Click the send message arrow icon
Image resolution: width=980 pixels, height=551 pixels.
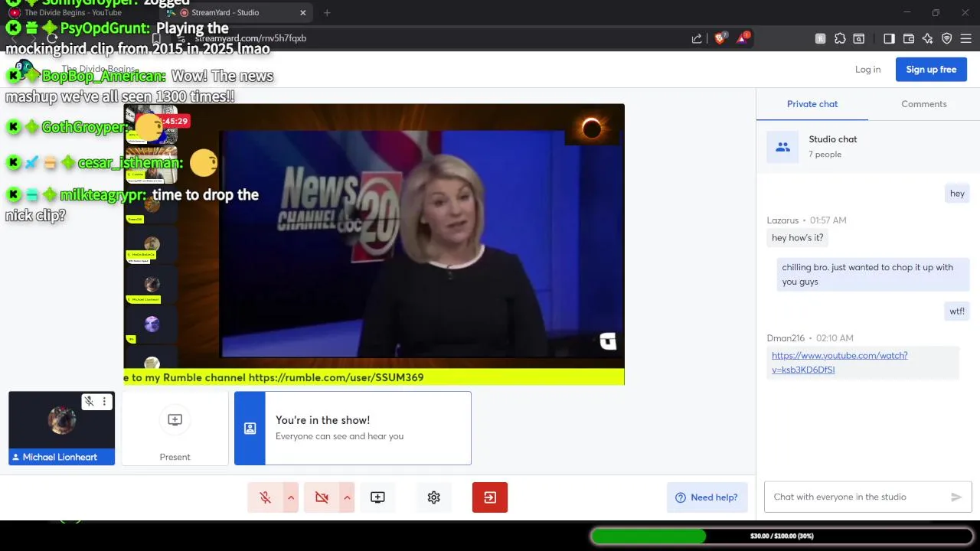coord(956,497)
